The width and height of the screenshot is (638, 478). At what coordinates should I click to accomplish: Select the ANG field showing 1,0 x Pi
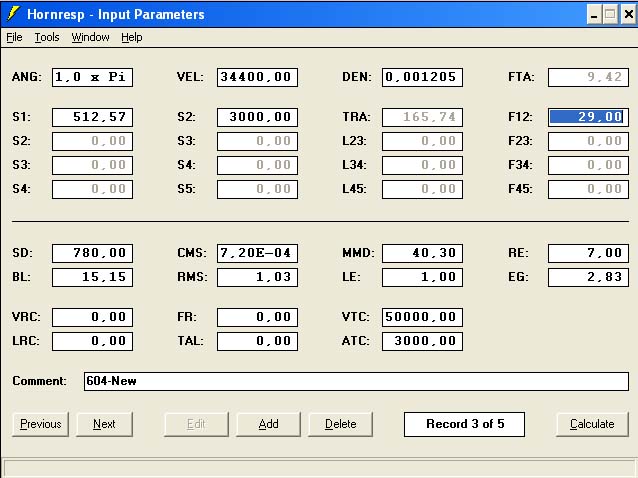coord(92,77)
